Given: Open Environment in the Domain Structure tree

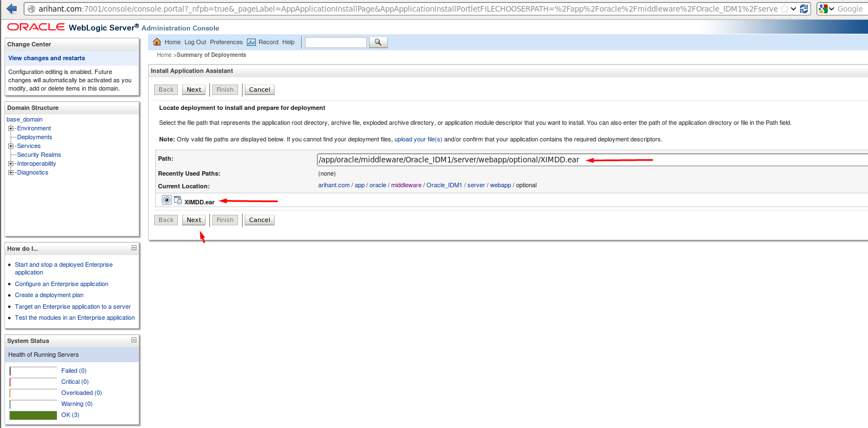Looking at the screenshot, I should [x=34, y=128].
